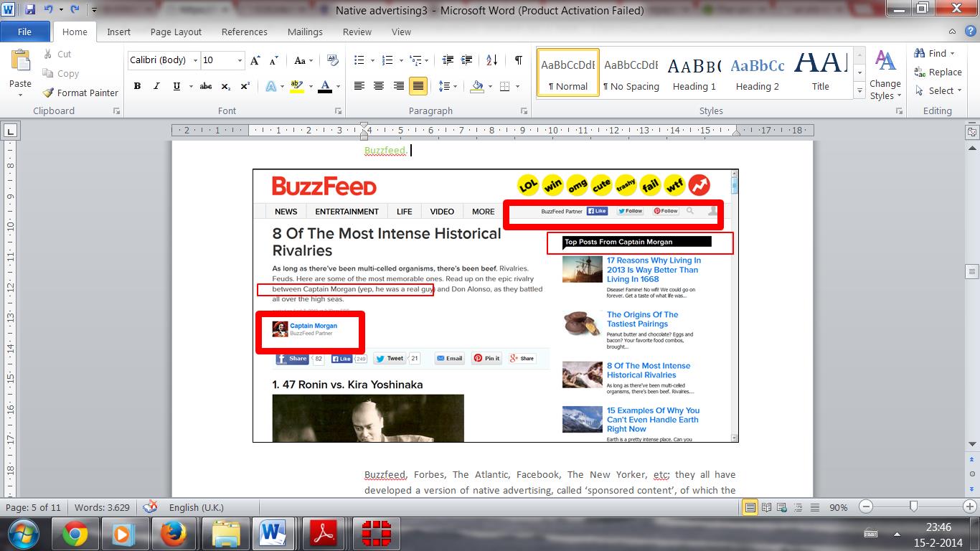Apply paragraph shading color
The width and height of the screenshot is (980, 551).
point(476,86)
